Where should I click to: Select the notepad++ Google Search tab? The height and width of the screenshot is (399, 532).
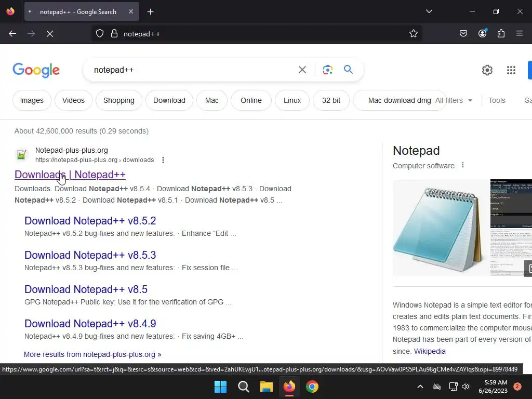pyautogui.click(x=82, y=11)
